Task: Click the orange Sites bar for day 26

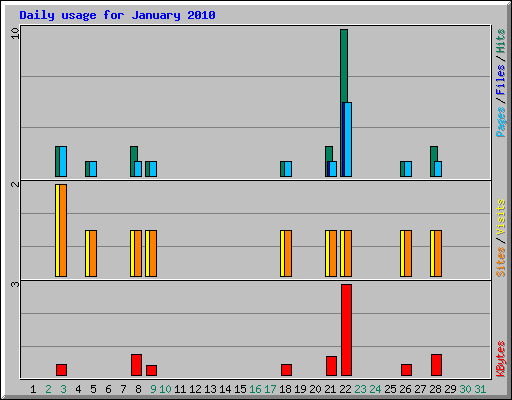Action: coord(408,253)
